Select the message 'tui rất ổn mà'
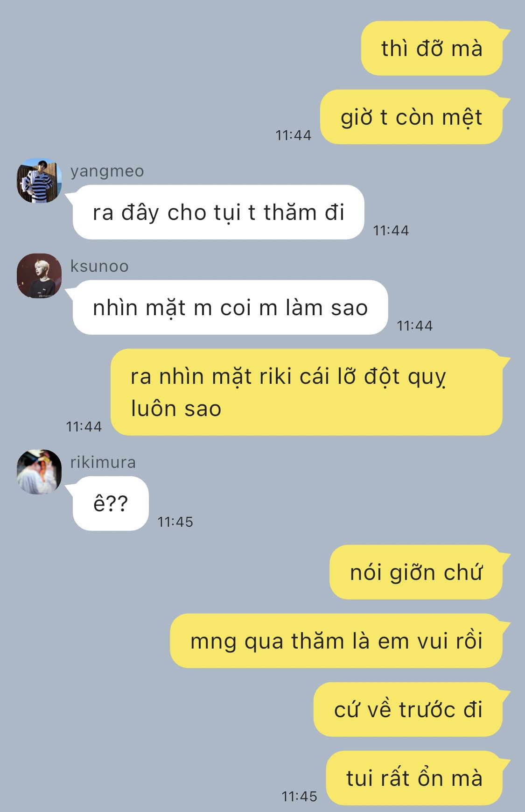This screenshot has height=812, width=525. [x=414, y=778]
